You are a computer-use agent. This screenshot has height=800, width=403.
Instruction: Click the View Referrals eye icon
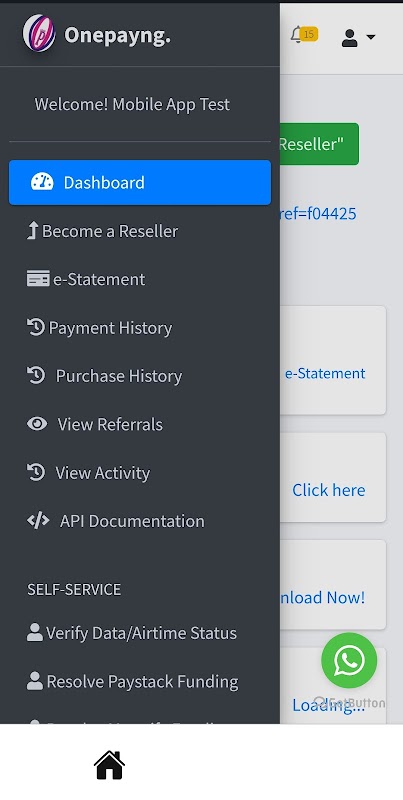37,423
